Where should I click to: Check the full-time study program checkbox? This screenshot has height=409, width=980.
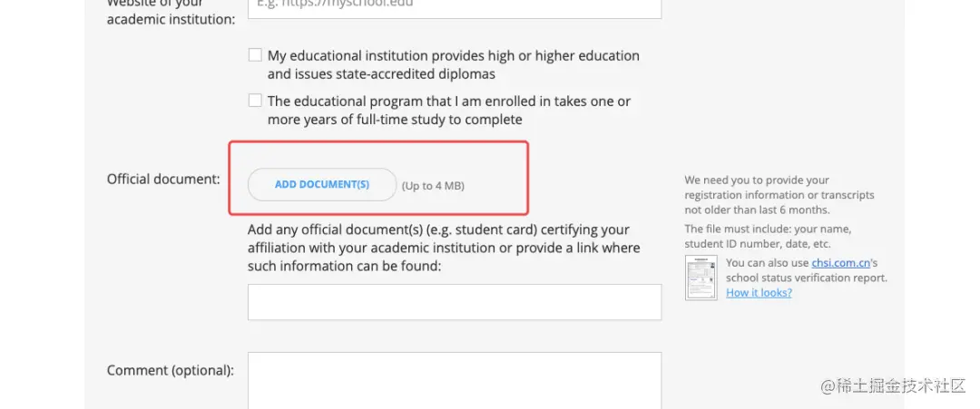255,101
